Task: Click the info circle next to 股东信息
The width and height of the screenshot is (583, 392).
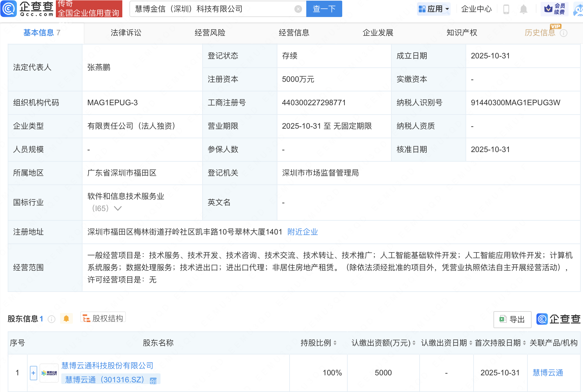Action: [51, 319]
